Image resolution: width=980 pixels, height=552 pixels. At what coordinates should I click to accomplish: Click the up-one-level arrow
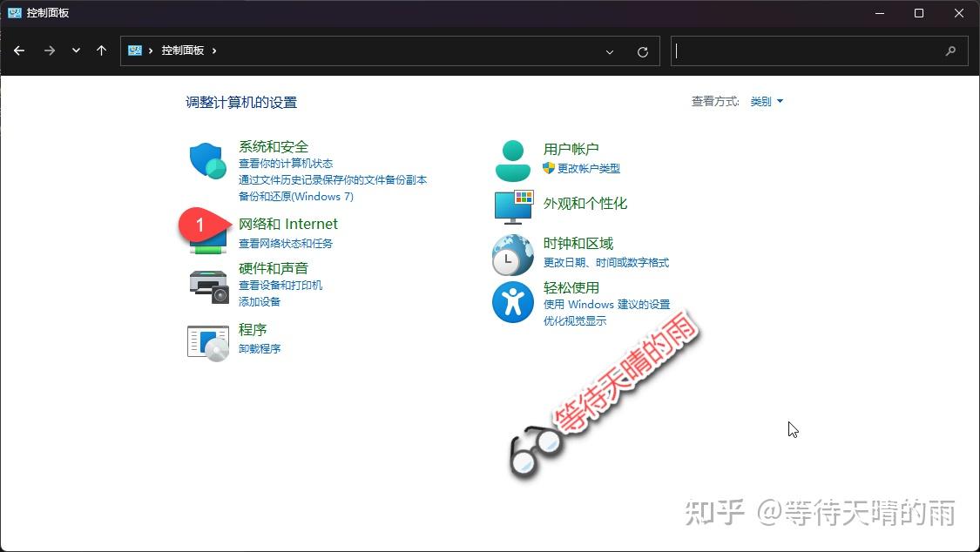click(101, 50)
